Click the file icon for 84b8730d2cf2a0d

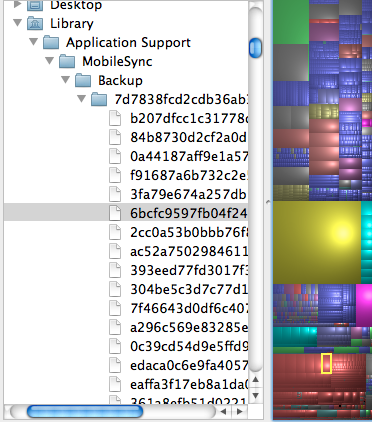[115, 137]
